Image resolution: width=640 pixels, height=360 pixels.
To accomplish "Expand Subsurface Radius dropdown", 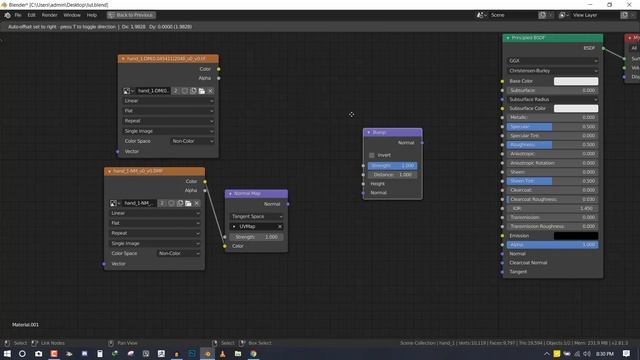I will [553, 100].
